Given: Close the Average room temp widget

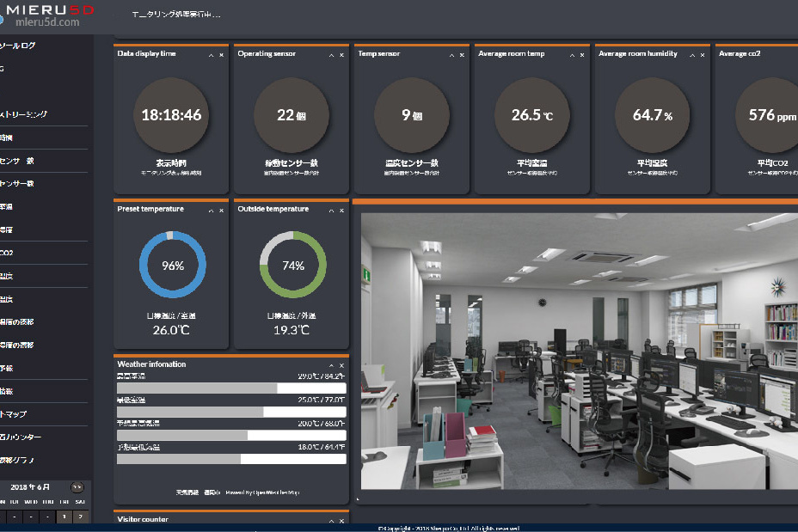Looking at the screenshot, I should (x=582, y=54).
